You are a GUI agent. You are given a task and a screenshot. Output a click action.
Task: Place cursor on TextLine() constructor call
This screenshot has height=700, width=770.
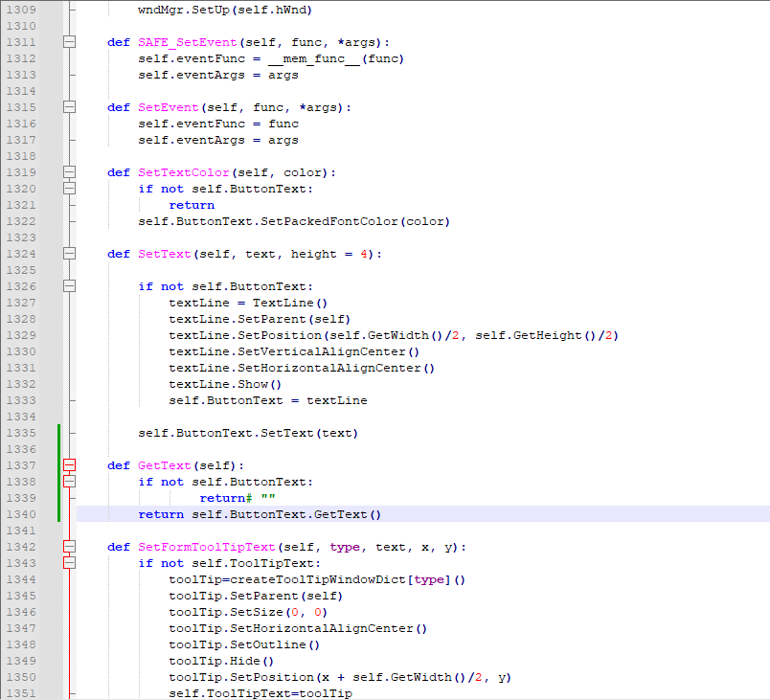[290, 303]
